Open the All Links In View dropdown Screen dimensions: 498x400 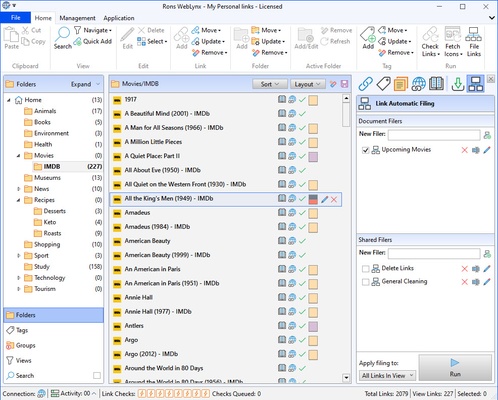tap(387, 376)
